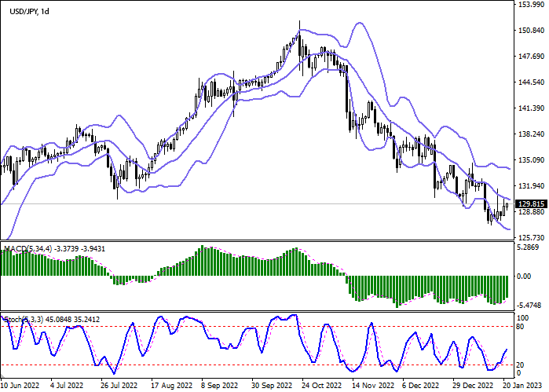Select the 24 Oct 2022 date marker
Viewport: 549px width, 392px height.
point(320,386)
